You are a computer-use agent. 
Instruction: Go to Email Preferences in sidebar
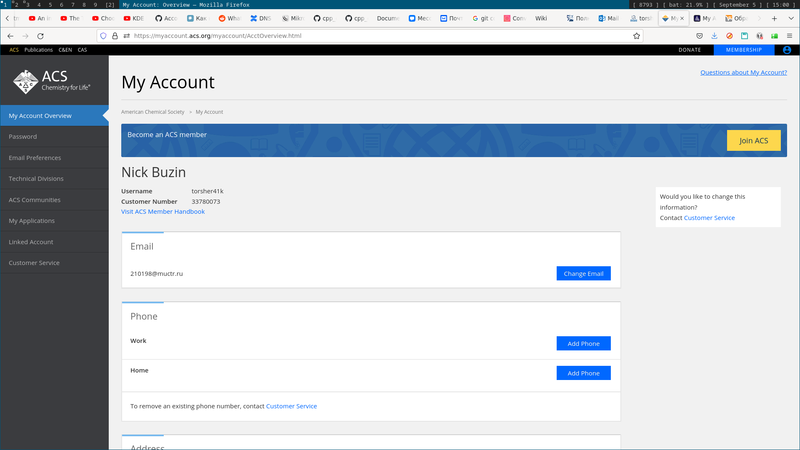[35, 157]
